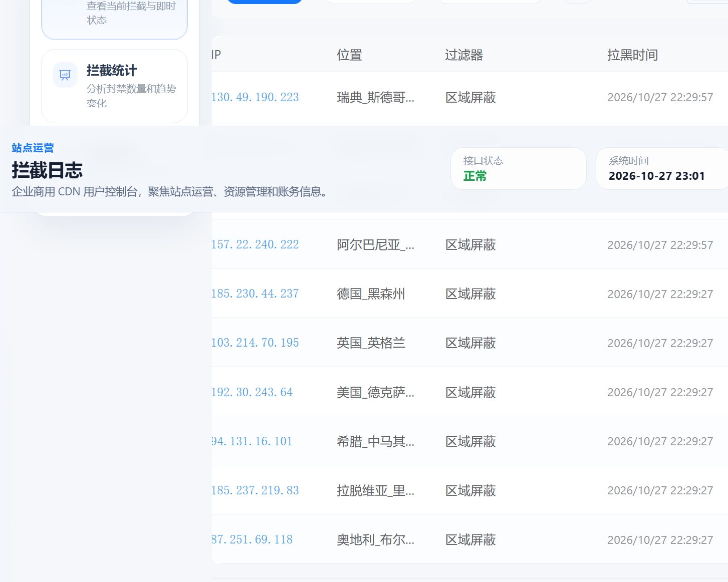Click 区域屏蔽 in the 130.49.190.223 row

(471, 97)
